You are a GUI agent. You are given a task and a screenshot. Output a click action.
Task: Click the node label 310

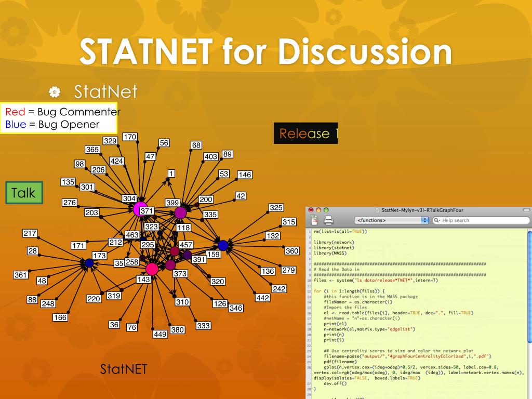182,302
